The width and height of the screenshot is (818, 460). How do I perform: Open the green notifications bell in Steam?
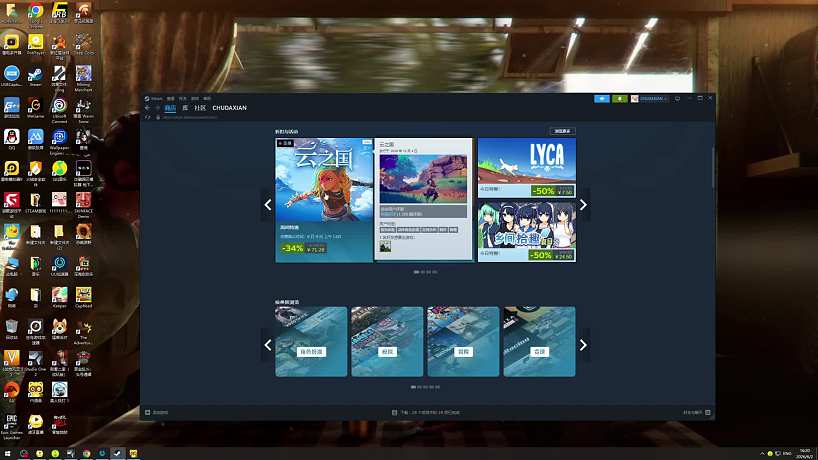coord(620,99)
